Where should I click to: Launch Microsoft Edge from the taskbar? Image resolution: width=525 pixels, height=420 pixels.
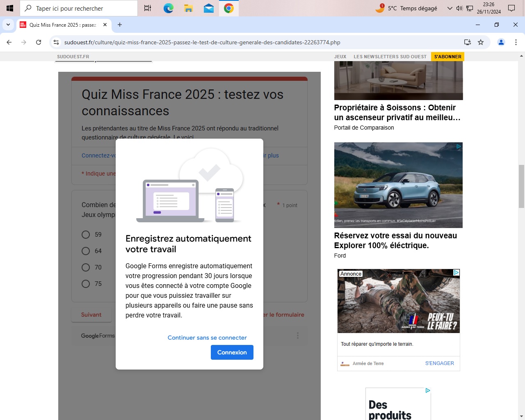click(168, 8)
